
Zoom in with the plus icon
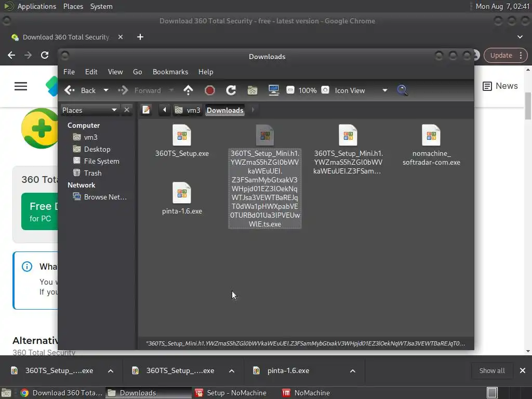coord(325,90)
